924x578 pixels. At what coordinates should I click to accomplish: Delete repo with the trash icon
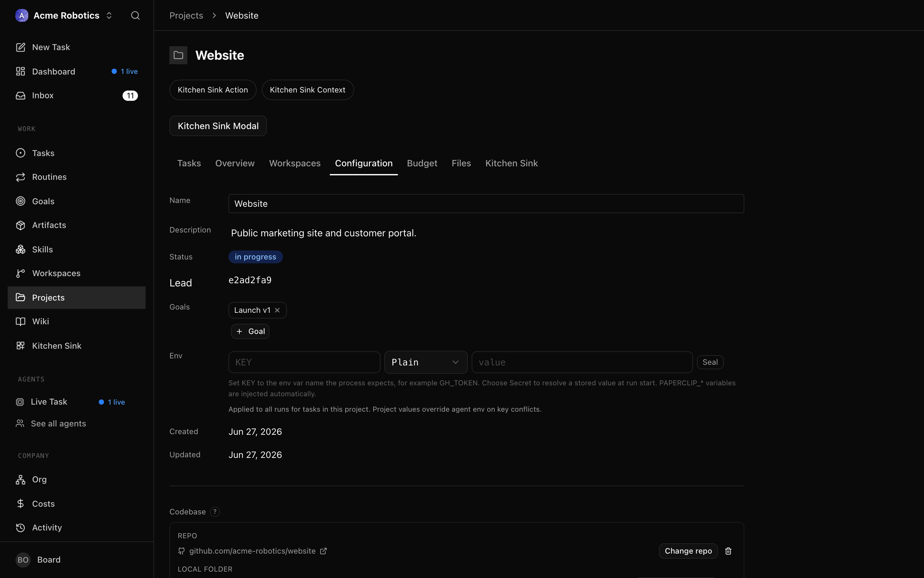728,551
